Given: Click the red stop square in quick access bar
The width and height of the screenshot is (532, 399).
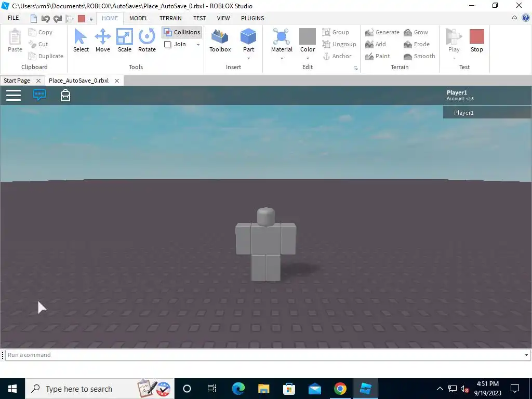Looking at the screenshot, I should 82,19.
